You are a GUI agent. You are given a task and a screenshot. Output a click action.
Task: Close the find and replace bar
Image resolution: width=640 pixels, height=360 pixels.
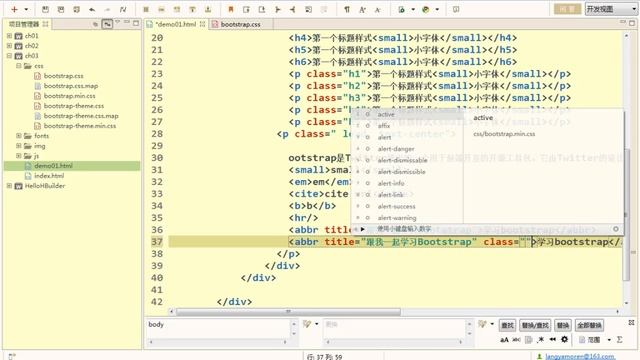coord(631,322)
